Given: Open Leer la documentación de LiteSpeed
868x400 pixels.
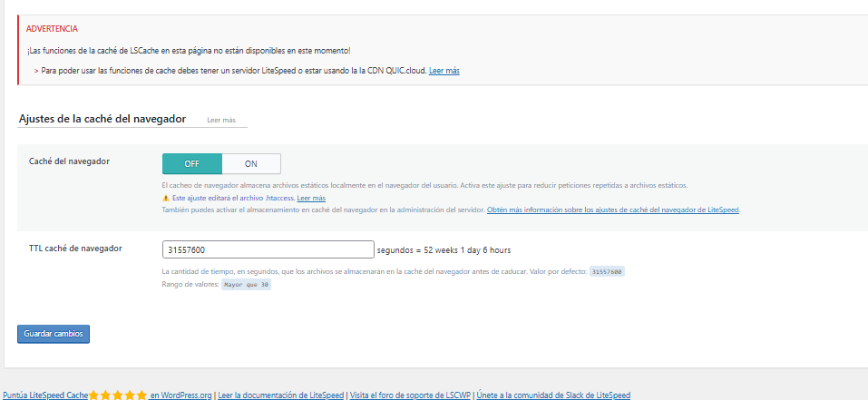Looking at the screenshot, I should pos(280,395).
